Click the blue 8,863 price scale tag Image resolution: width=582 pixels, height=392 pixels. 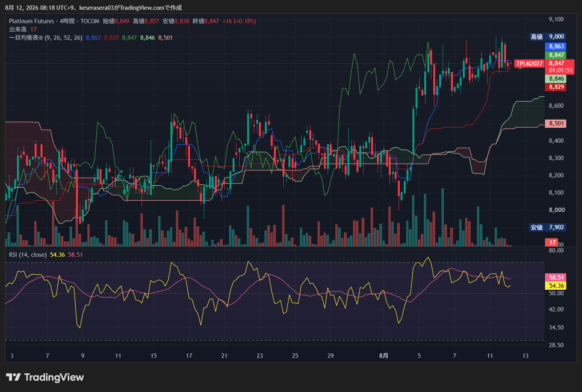[555, 46]
